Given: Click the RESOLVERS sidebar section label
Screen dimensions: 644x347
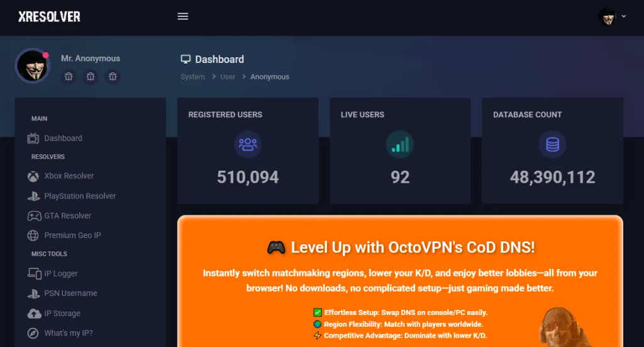Looking at the screenshot, I should tap(48, 157).
